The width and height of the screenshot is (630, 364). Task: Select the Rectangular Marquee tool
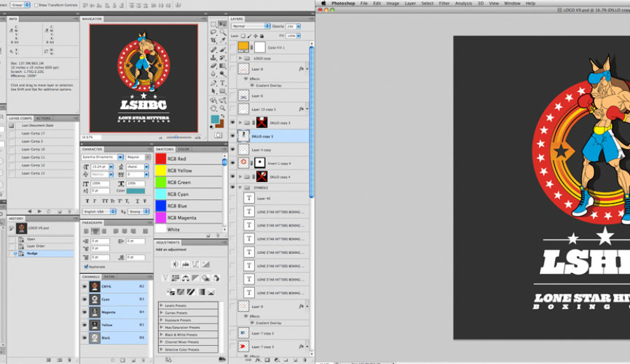tap(213, 24)
